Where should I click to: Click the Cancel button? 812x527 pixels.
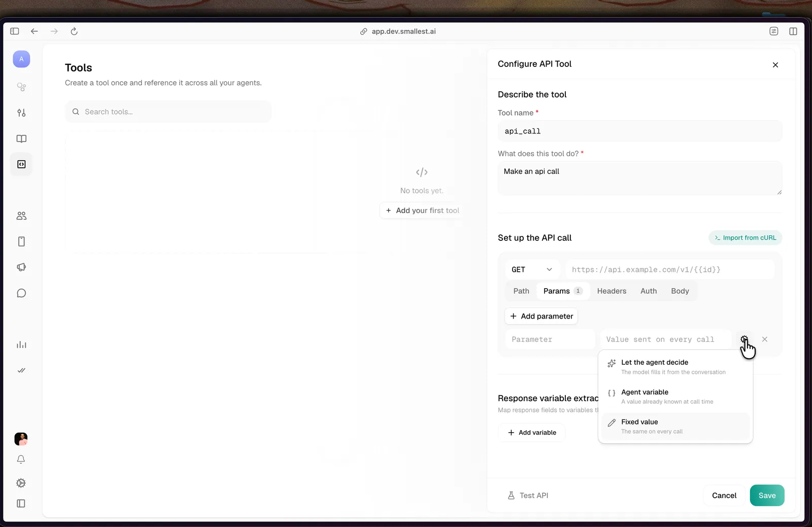(724, 496)
